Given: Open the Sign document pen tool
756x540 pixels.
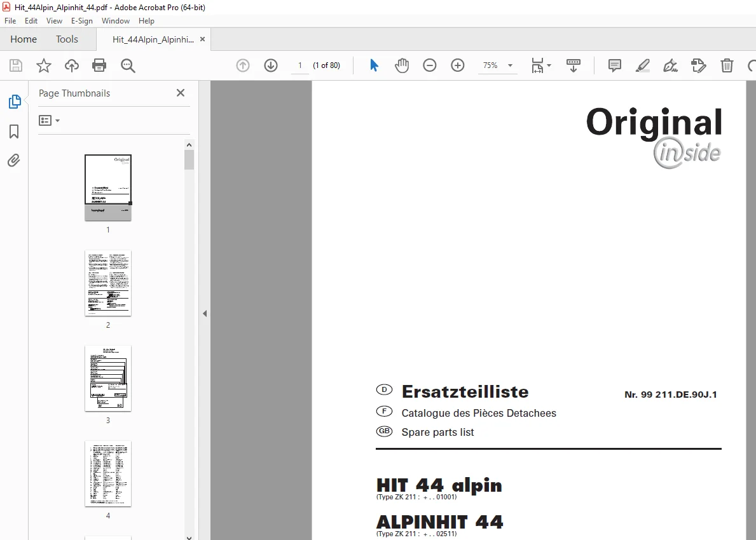Looking at the screenshot, I should point(671,65).
